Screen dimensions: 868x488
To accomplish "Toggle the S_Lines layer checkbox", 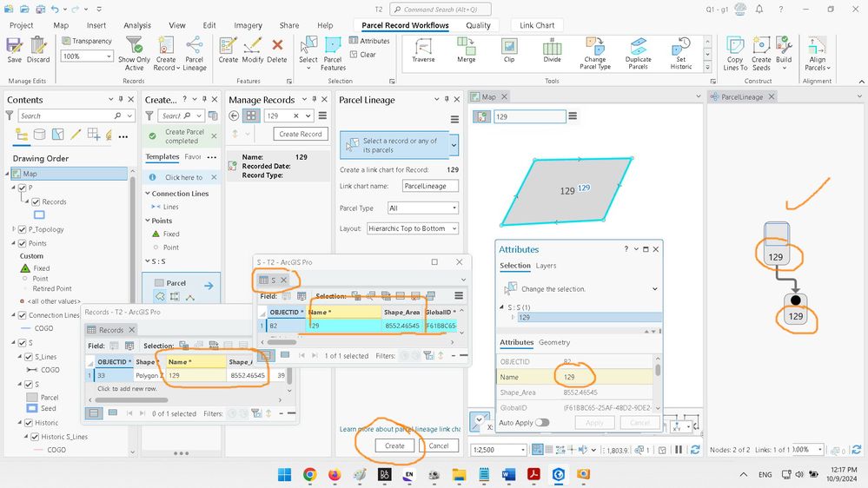I will click(28, 357).
